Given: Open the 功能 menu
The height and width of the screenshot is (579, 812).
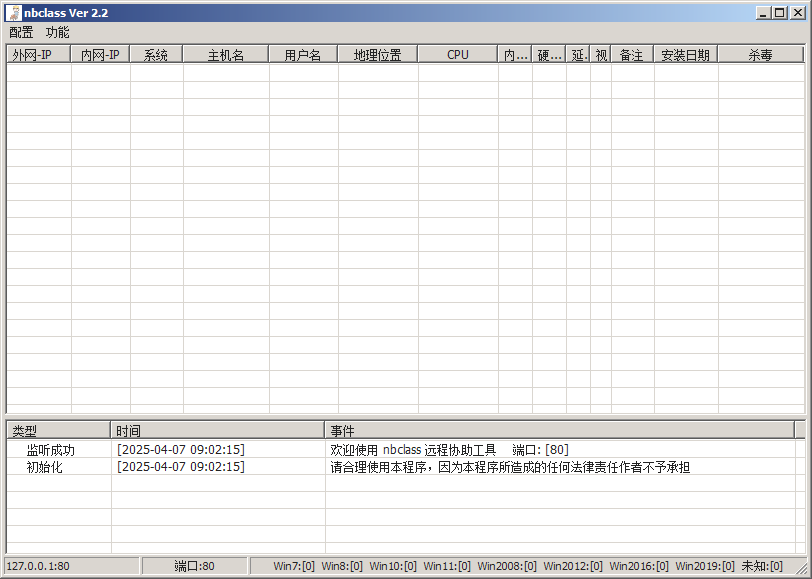Looking at the screenshot, I should pos(57,32).
